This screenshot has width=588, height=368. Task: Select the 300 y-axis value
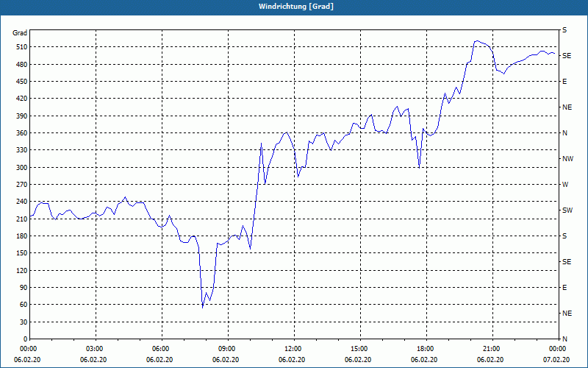(x=21, y=168)
